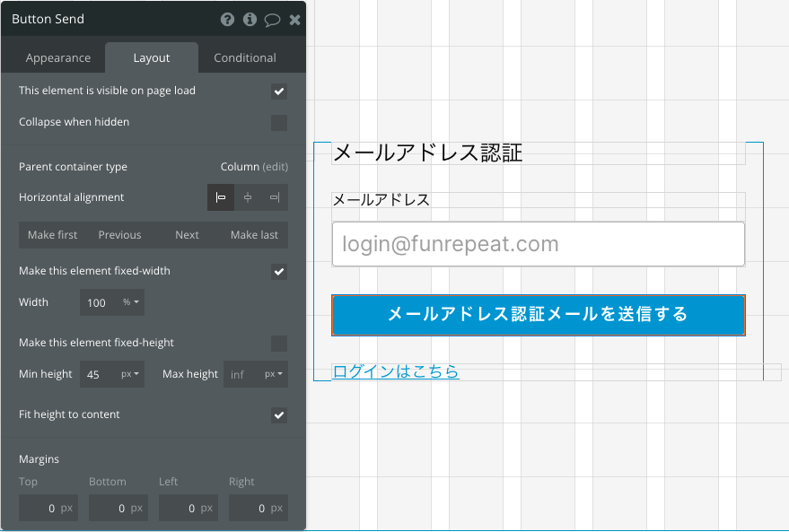Uncheck Make this element fixed-width
The height and width of the screenshot is (532, 789).
(x=279, y=272)
